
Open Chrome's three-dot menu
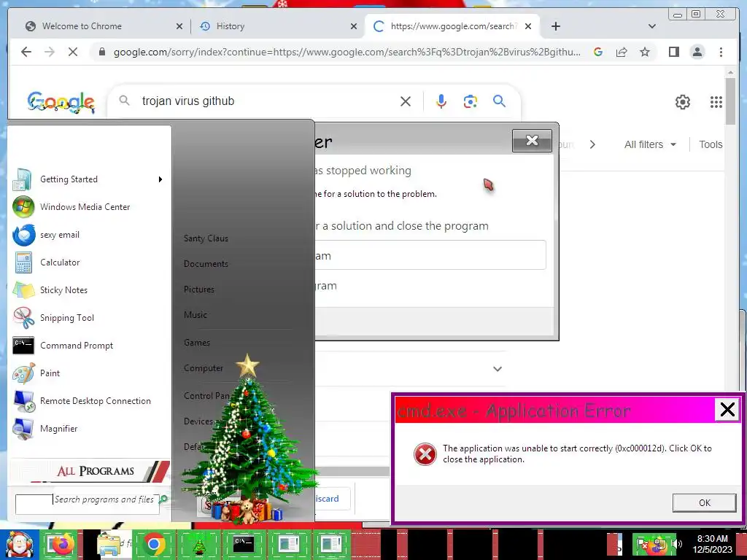pos(721,52)
